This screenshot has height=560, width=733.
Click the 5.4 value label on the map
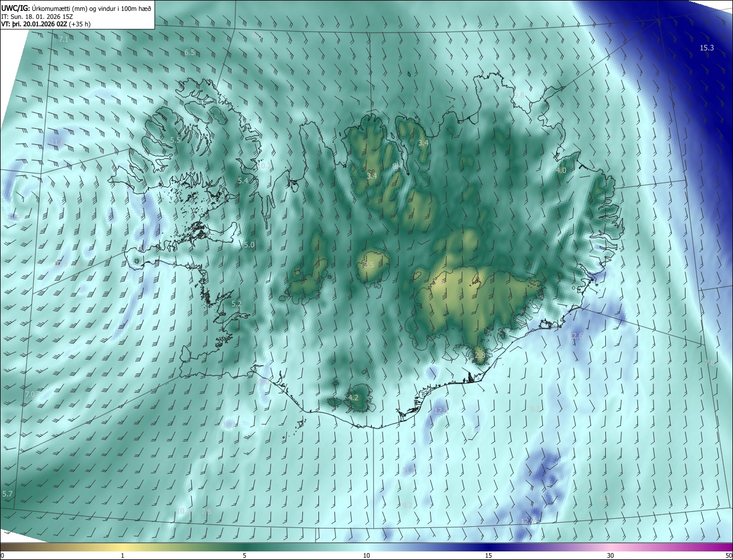(x=243, y=180)
